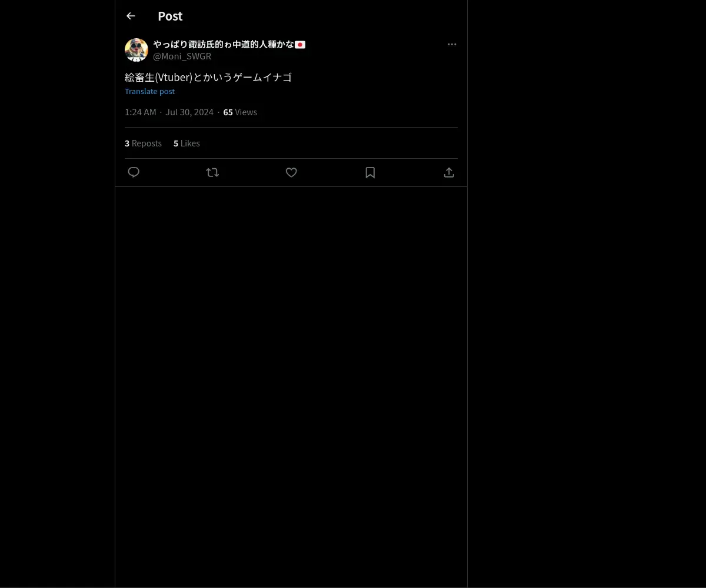Viewport: 706px width, 588px height.
Task: Open the share post icon
Action: [449, 172]
